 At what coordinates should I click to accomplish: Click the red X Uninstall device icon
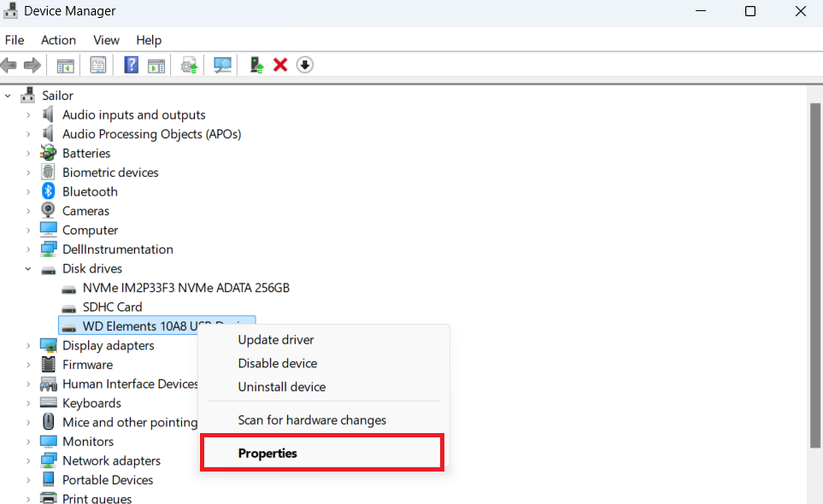click(280, 65)
